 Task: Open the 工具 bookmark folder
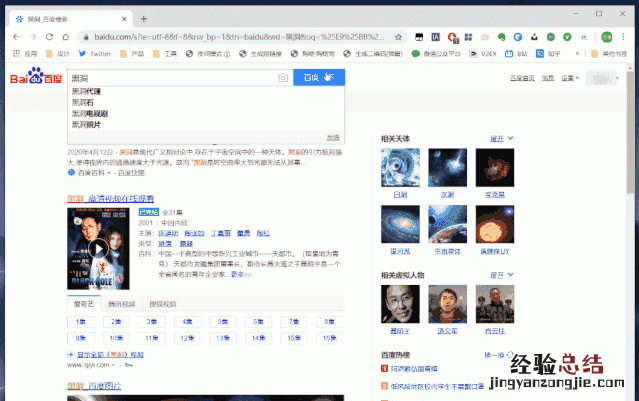click(165, 53)
